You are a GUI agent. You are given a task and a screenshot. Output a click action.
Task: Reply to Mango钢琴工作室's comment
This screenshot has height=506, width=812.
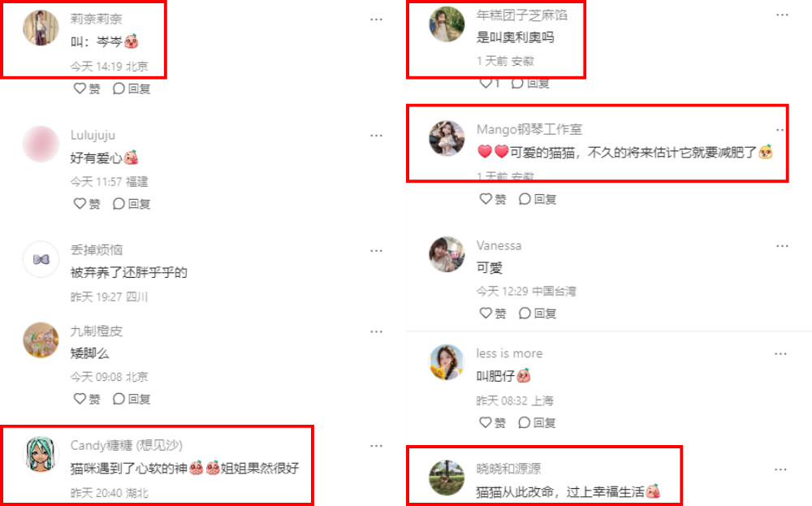pos(538,198)
